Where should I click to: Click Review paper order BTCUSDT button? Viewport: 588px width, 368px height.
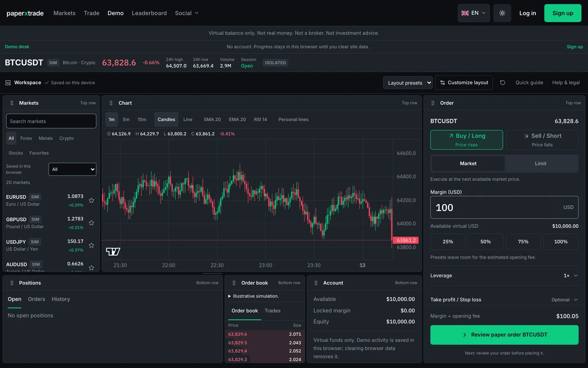(x=504, y=335)
